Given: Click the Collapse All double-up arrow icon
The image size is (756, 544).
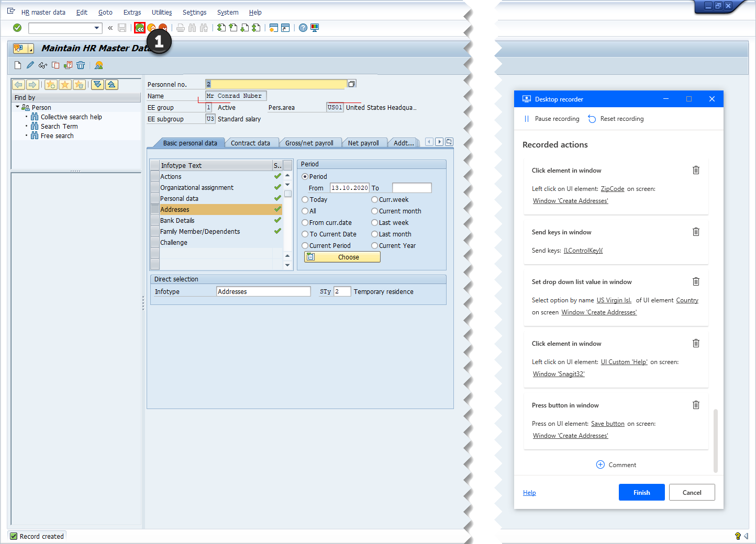Looking at the screenshot, I should [x=112, y=85].
